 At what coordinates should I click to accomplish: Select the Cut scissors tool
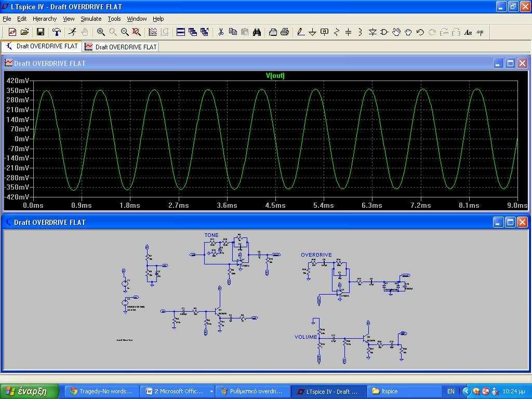click(x=221, y=32)
